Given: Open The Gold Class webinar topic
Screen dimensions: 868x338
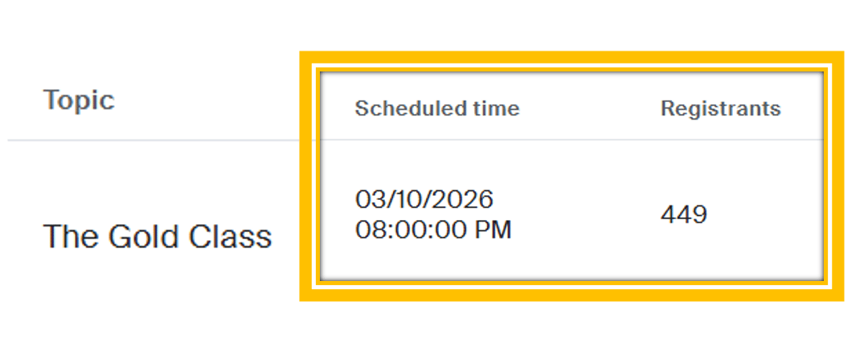Looking at the screenshot, I should click(x=158, y=236).
